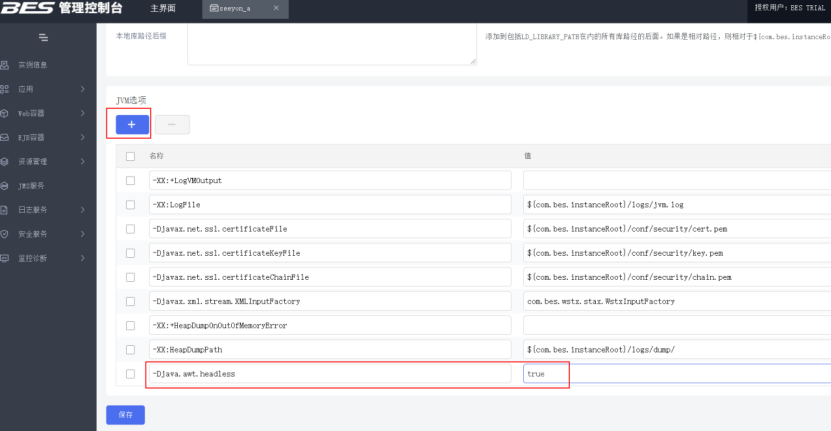Screen dimensions: 831x431
Task: Click the EJB容器 sidebar icon
Action: (5, 137)
